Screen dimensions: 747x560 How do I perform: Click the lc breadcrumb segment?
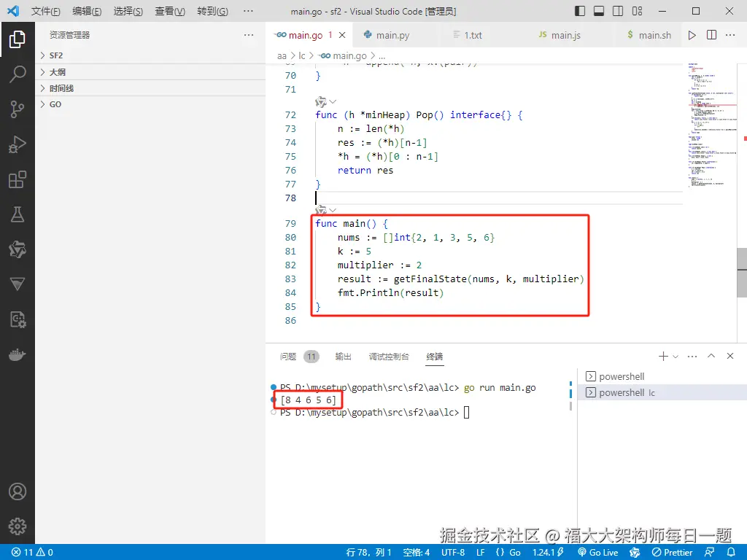(301, 56)
